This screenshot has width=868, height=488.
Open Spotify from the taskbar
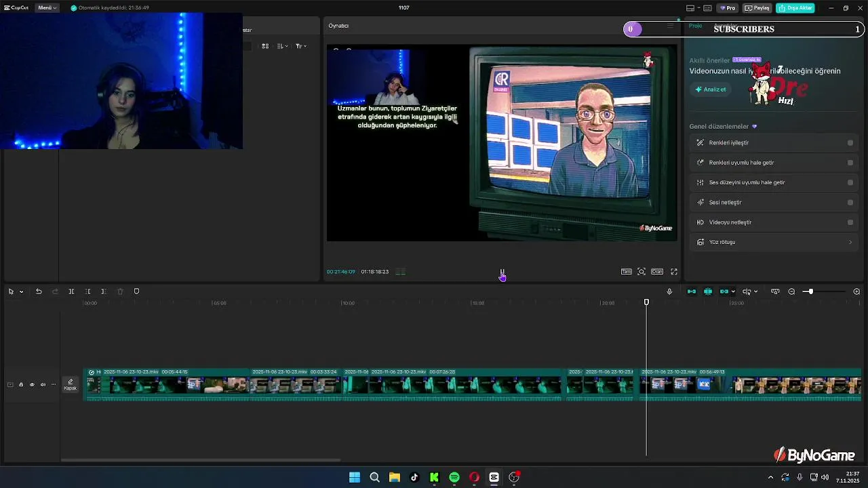pyautogui.click(x=454, y=477)
